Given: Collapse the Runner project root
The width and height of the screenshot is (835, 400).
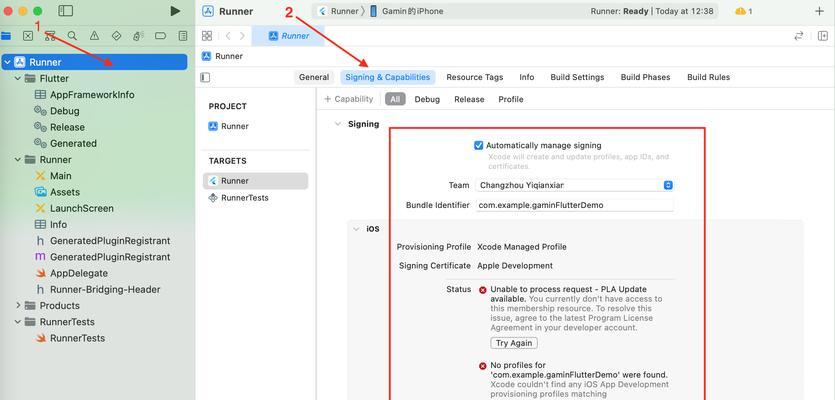Looking at the screenshot, I should click(x=7, y=62).
